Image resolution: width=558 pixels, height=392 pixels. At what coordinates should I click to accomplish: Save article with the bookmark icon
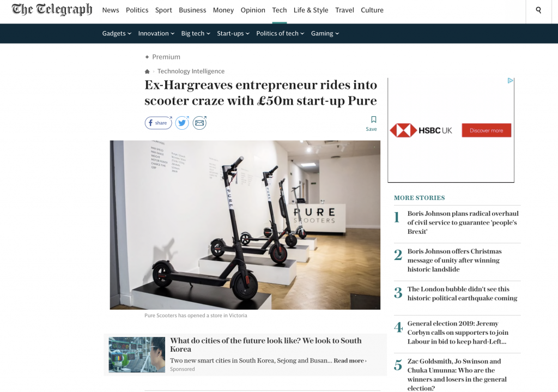pyautogui.click(x=372, y=124)
